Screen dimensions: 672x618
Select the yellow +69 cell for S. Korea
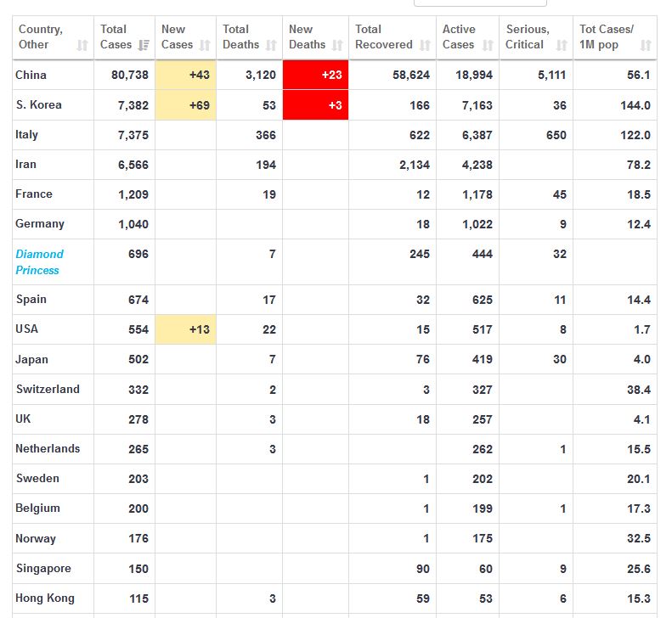(x=185, y=105)
